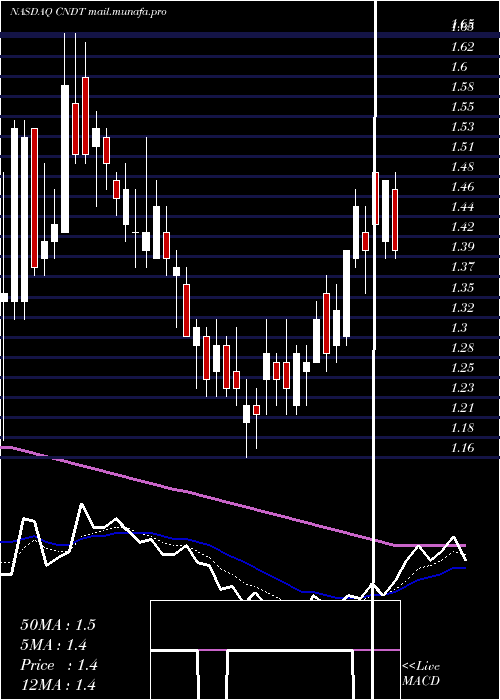500x700 pixels.
Task: Click the 1.42 price axis label
Action: click(x=462, y=227)
